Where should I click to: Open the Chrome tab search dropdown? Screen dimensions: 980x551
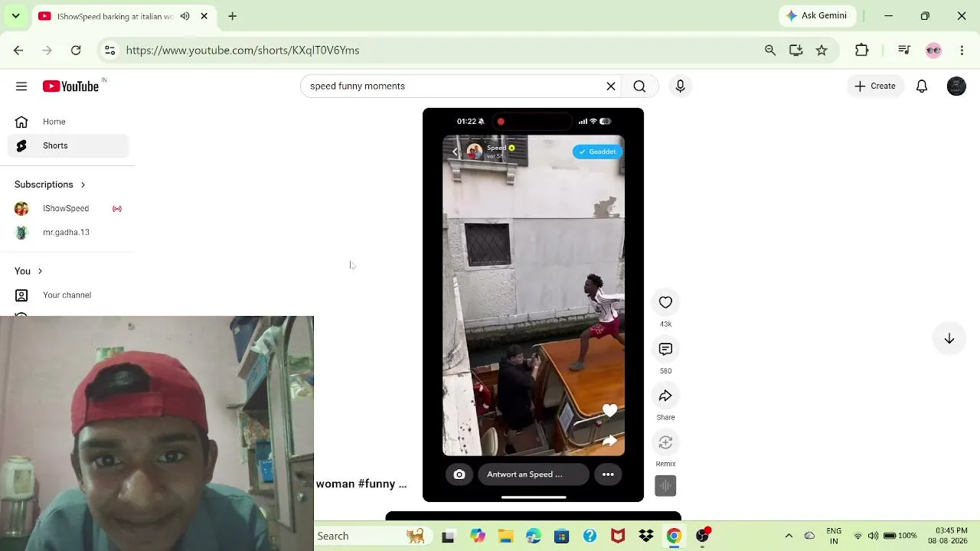15,16
